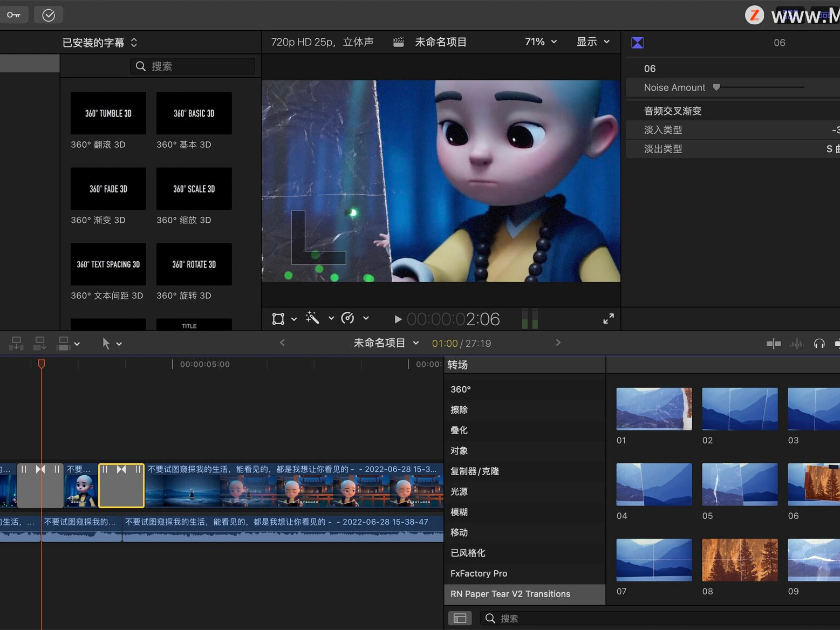Enable audio solo with the headphones icon
Screen dimensions: 840x630
point(819,343)
